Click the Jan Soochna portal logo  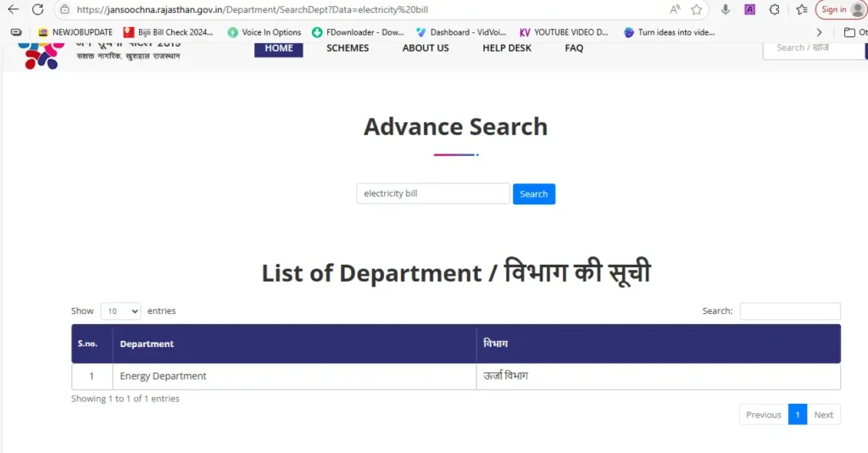coord(41,53)
